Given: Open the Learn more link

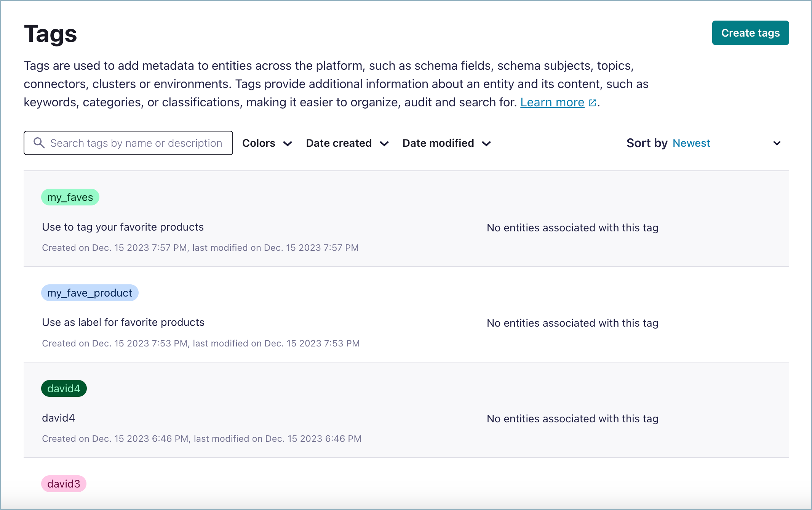Looking at the screenshot, I should tap(552, 102).
